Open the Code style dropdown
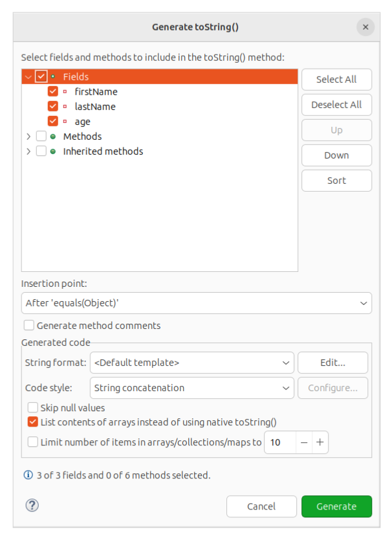The width and height of the screenshot is (392, 540). tap(191, 388)
